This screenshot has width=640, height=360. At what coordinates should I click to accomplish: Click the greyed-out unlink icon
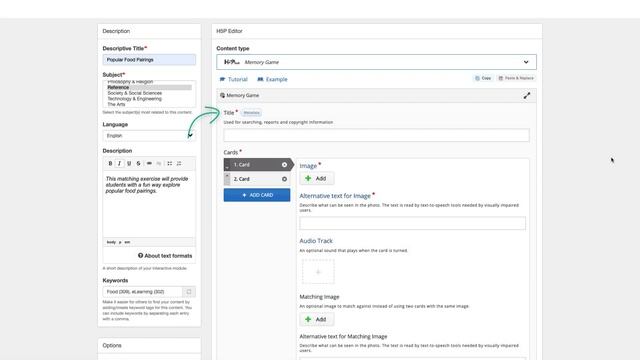pos(159,163)
